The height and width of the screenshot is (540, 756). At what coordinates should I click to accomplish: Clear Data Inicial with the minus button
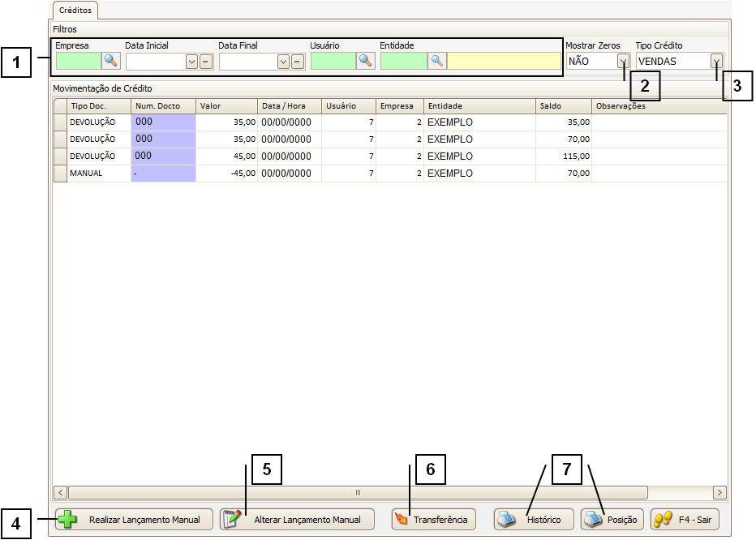coord(206,61)
